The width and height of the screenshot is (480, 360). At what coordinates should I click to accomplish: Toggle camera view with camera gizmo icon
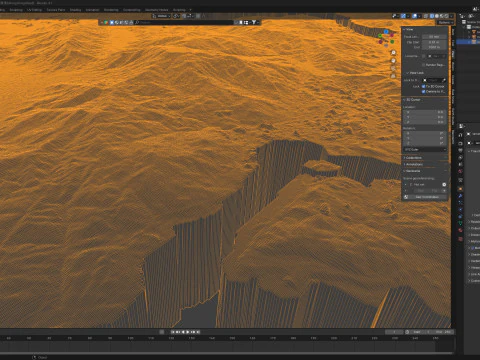(x=393, y=68)
